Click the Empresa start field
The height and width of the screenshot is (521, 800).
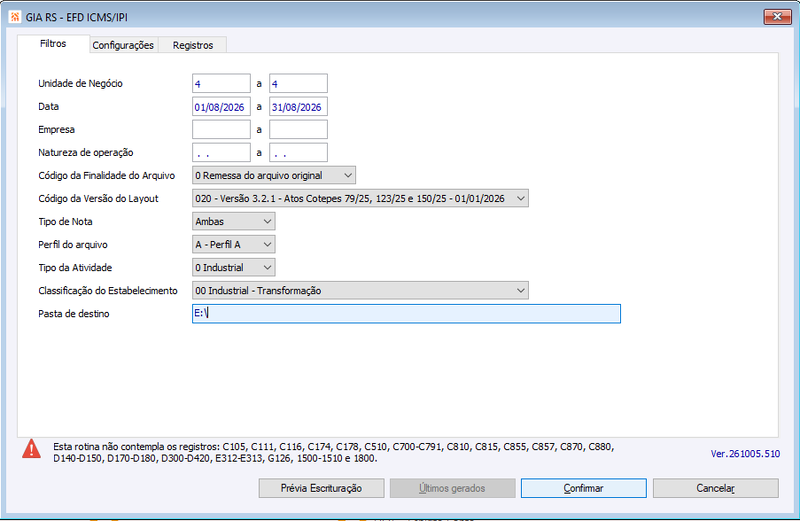[221, 130]
